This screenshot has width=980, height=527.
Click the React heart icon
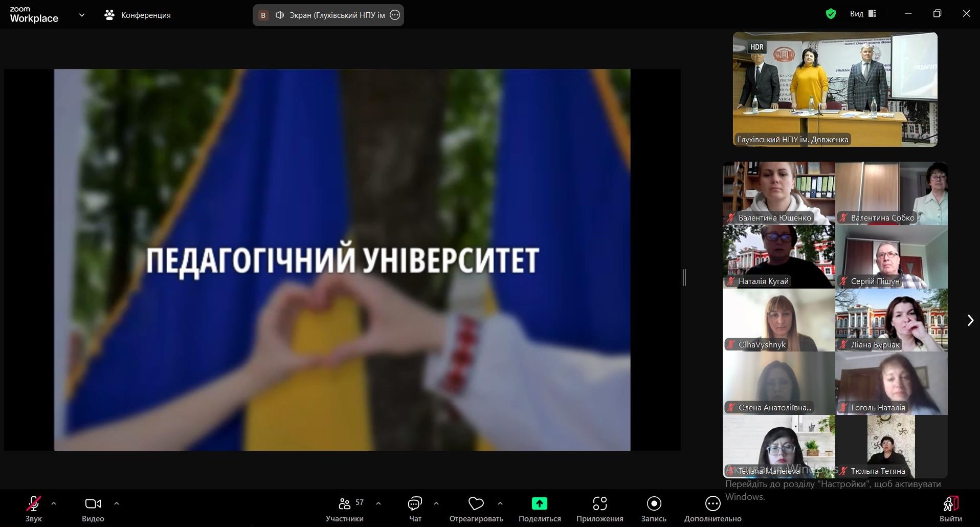pyautogui.click(x=476, y=504)
